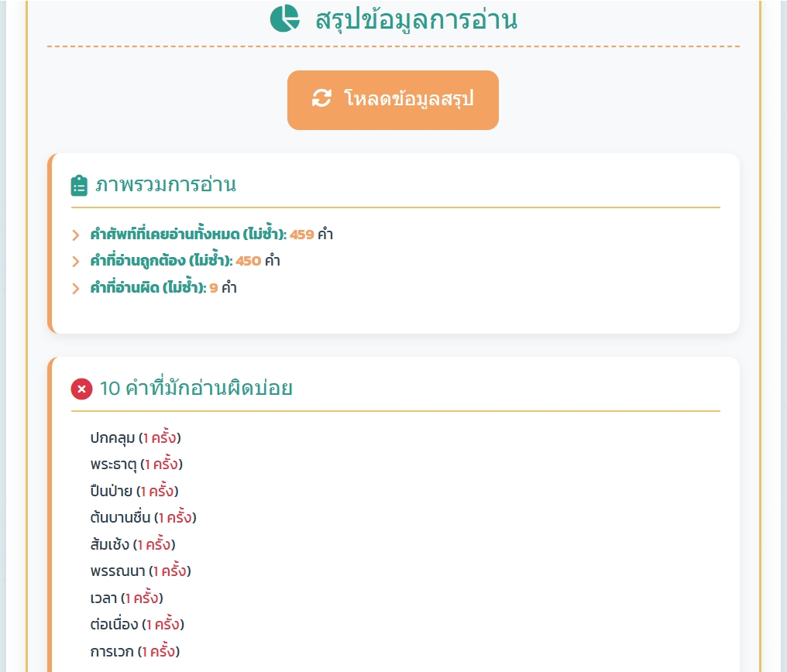Click the 459 total words count
Screen dimensions: 787x672
[301, 235]
